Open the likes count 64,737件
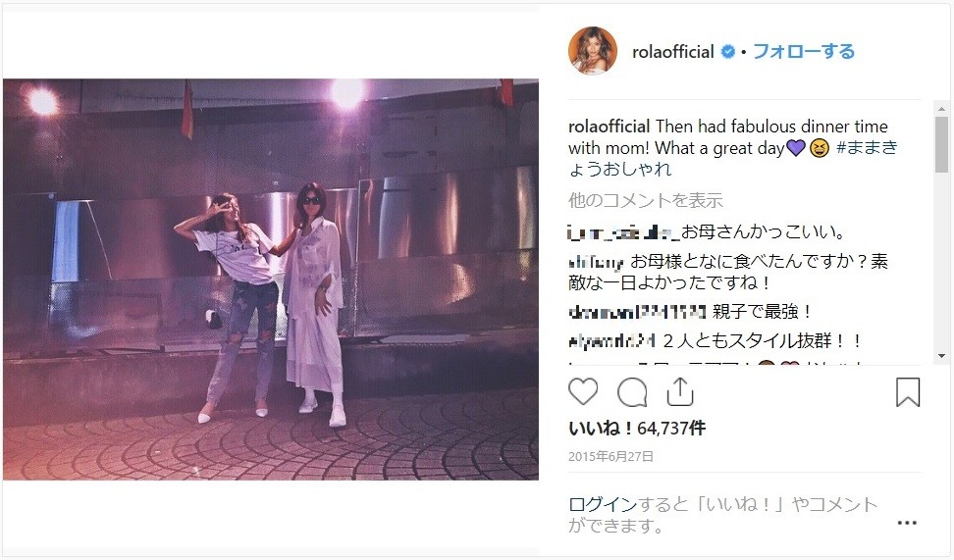 pyautogui.click(x=671, y=429)
